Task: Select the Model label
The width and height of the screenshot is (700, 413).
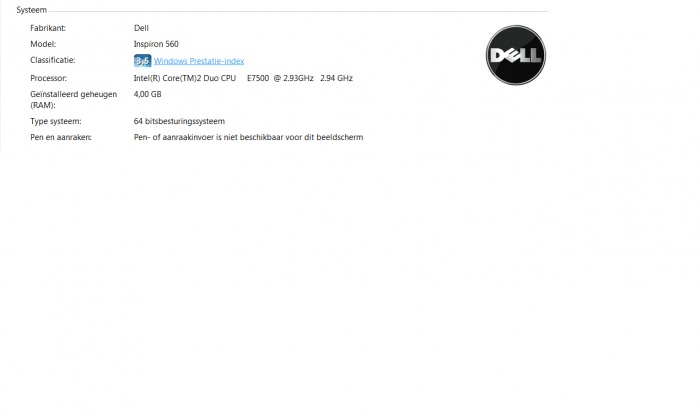Action: click(43, 44)
